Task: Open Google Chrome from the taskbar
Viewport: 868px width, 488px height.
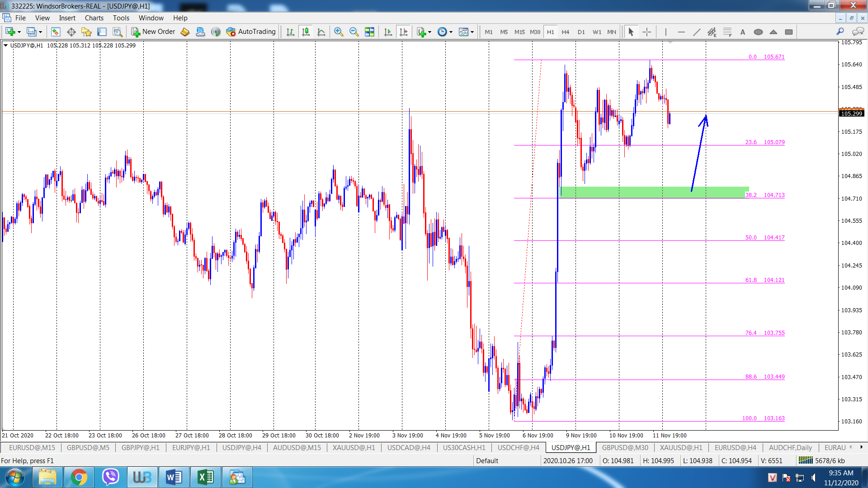Action: coord(79,477)
